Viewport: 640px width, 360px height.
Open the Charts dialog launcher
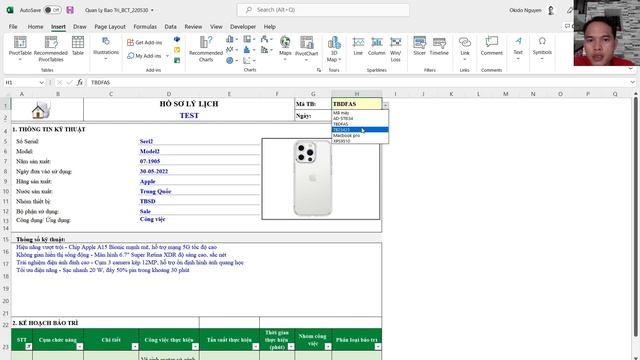pyautogui.click(x=319, y=70)
